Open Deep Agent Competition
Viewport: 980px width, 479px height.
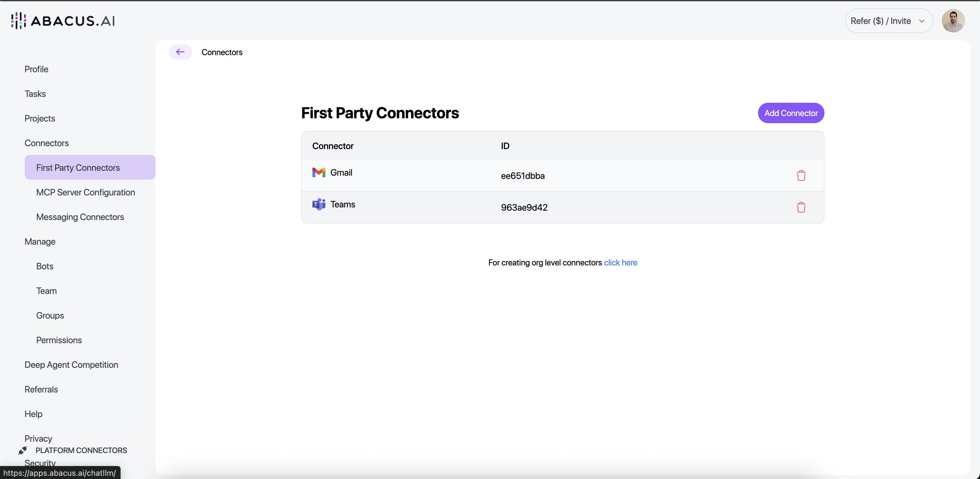point(71,365)
